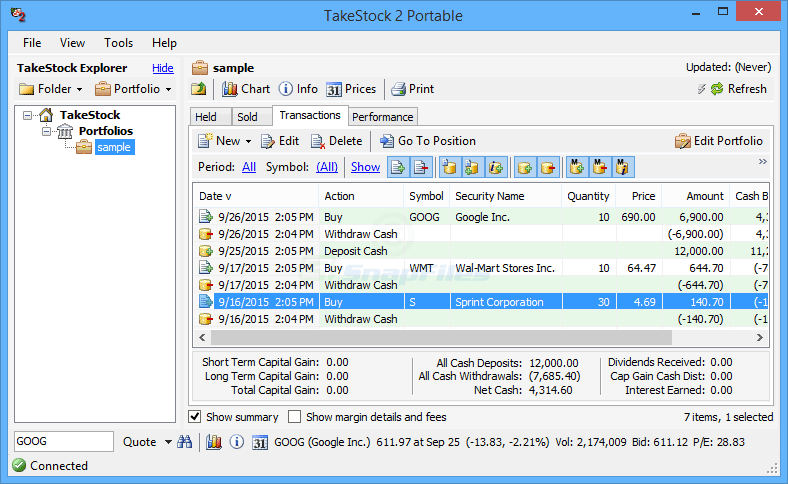Screen dimensions: 788x484
Task: Open Edit Portfolio
Action: point(719,141)
